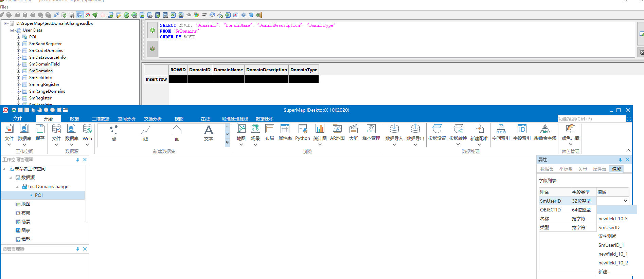Open the 文件 menu tab
The height and width of the screenshot is (279, 644).
(x=18, y=118)
